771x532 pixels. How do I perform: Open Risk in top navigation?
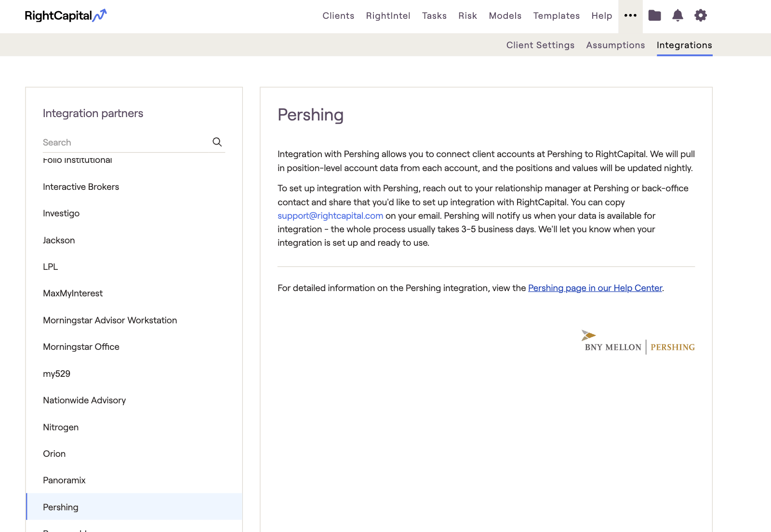click(x=467, y=16)
